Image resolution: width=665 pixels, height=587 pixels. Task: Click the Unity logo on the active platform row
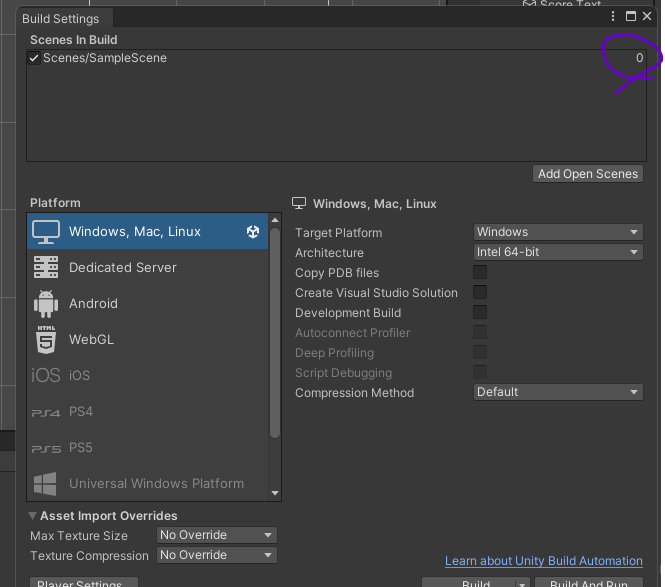(x=253, y=232)
